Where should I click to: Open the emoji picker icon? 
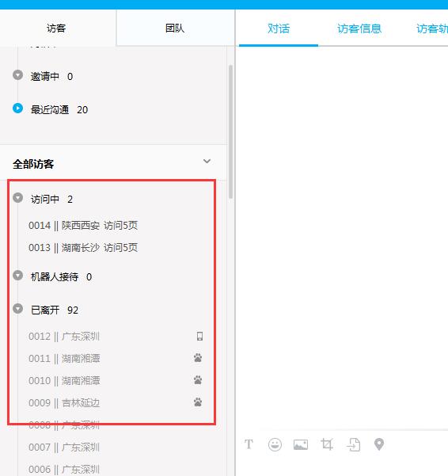point(275,445)
